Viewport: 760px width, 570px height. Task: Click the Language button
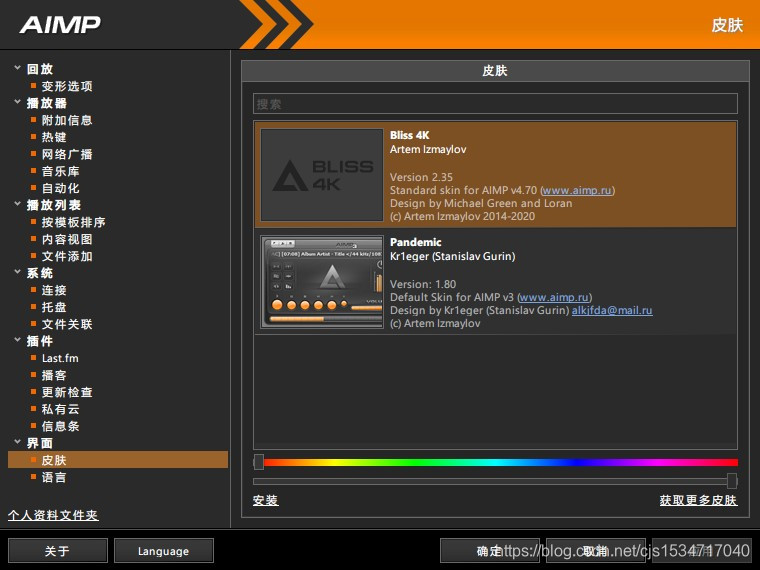coord(164,551)
